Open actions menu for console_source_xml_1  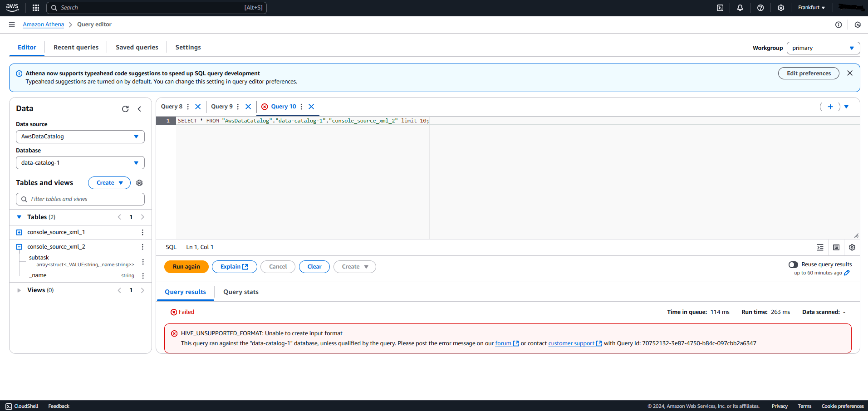tap(142, 232)
